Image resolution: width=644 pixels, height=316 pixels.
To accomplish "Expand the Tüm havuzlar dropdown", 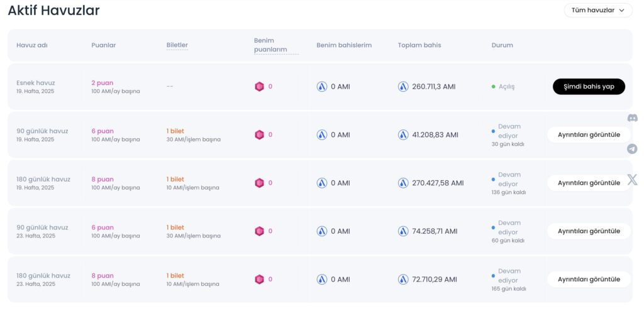I will click(598, 10).
